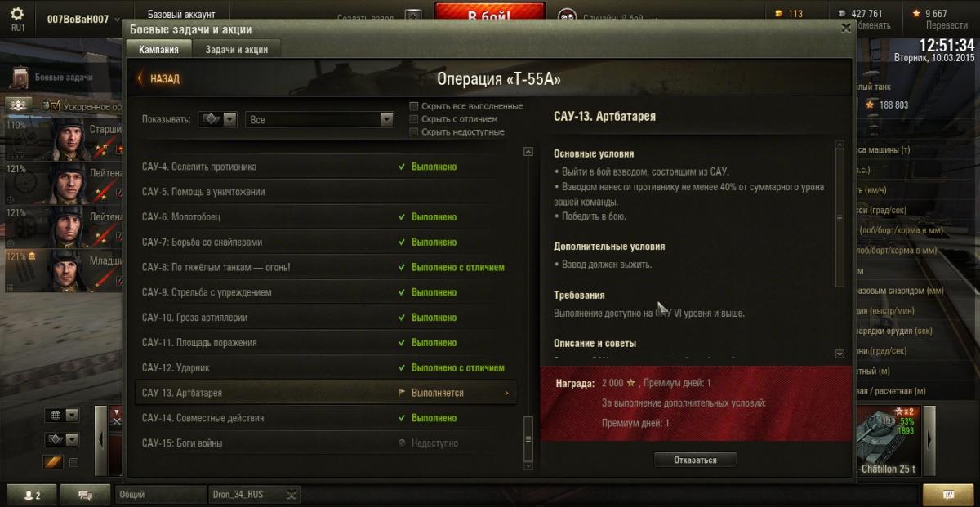
Task: Open the chat channels speech-bubble icon
Action: 85,495
